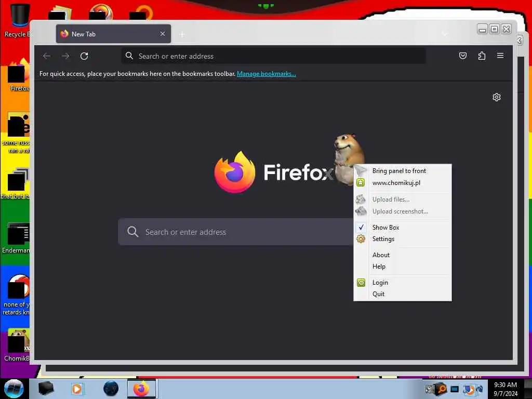Focus the top address bar field
Viewport: 532px width, 399px height.
click(273, 56)
